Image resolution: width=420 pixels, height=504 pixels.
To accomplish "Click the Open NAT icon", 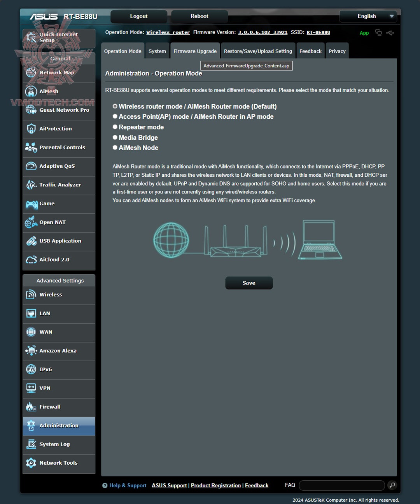I will 31,222.
